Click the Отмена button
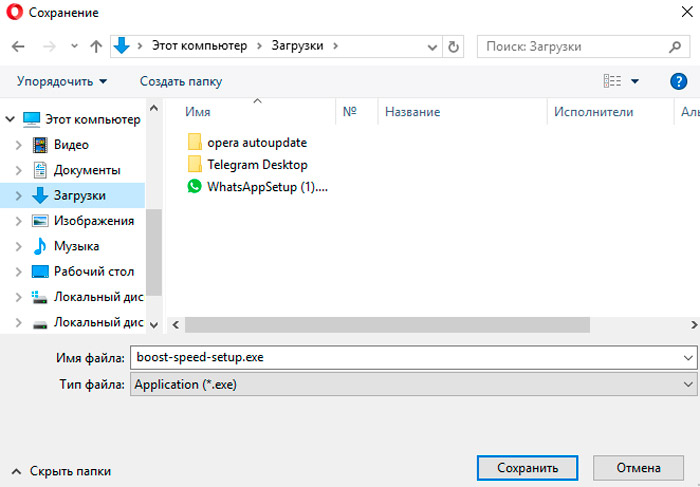 coord(638,467)
